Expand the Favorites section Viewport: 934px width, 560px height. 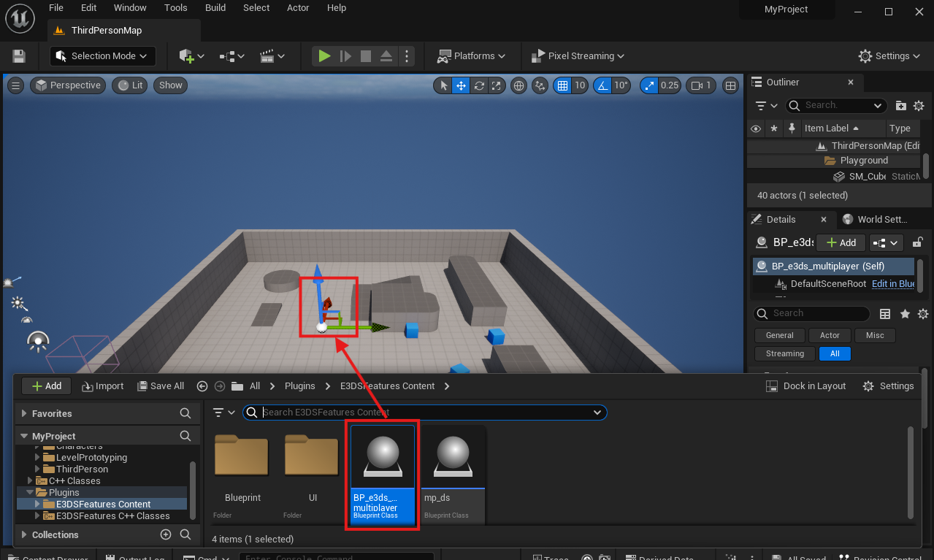tap(25, 413)
